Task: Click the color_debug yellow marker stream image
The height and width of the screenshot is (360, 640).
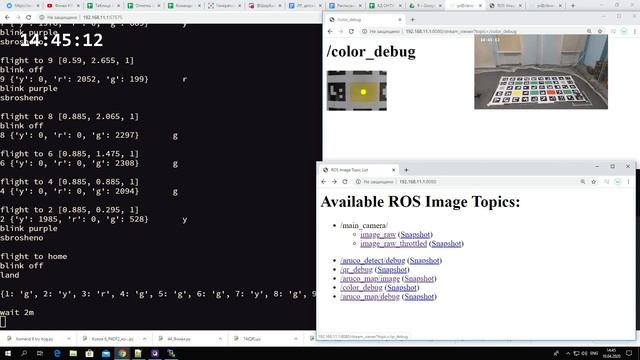Action: (357, 91)
